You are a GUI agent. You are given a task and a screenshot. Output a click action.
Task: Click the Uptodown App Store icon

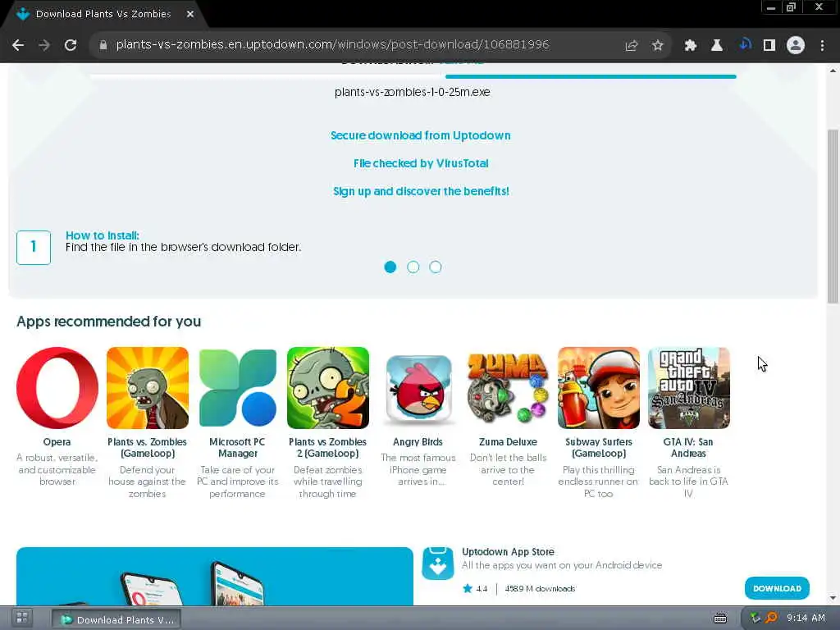pos(438,563)
